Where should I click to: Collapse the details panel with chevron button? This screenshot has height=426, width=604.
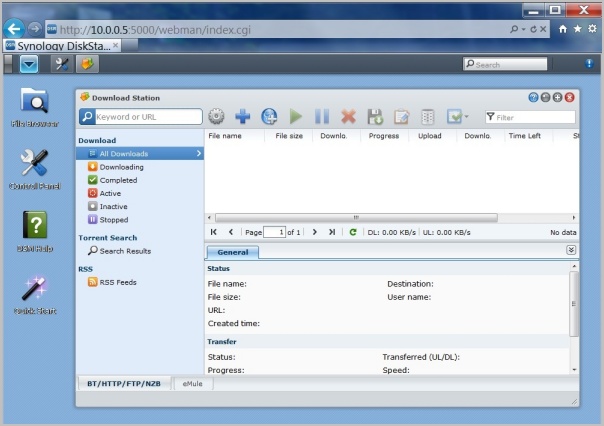(x=571, y=250)
